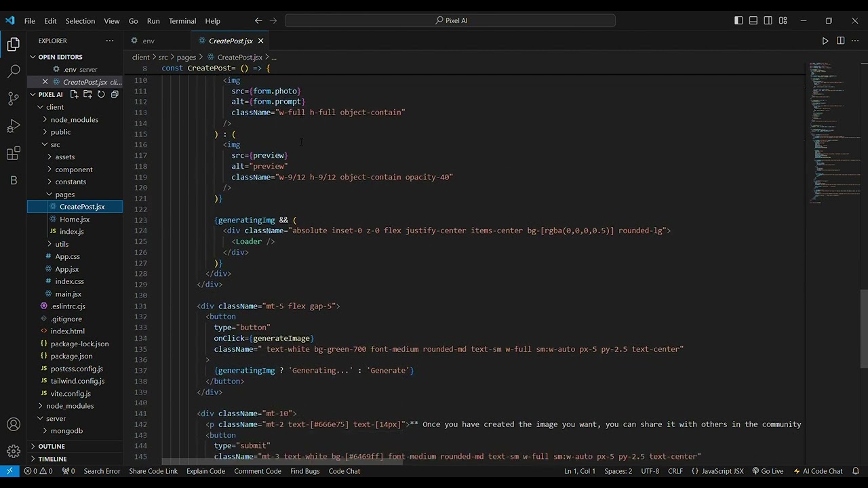This screenshot has width=868, height=488.
Task: Click Share Code Link in status bar
Action: coord(153,471)
